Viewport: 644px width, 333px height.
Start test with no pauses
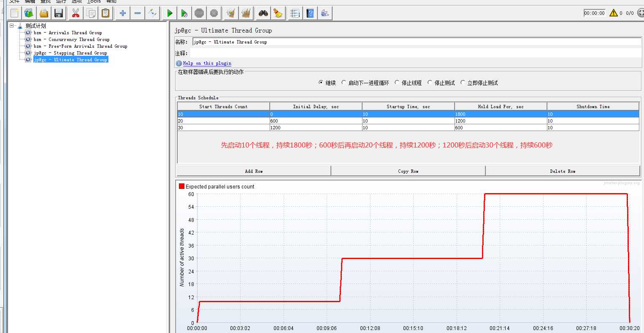tap(184, 13)
